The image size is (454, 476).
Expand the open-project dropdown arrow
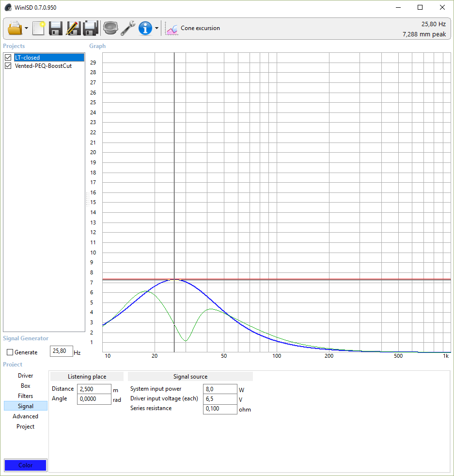[x=26, y=28]
